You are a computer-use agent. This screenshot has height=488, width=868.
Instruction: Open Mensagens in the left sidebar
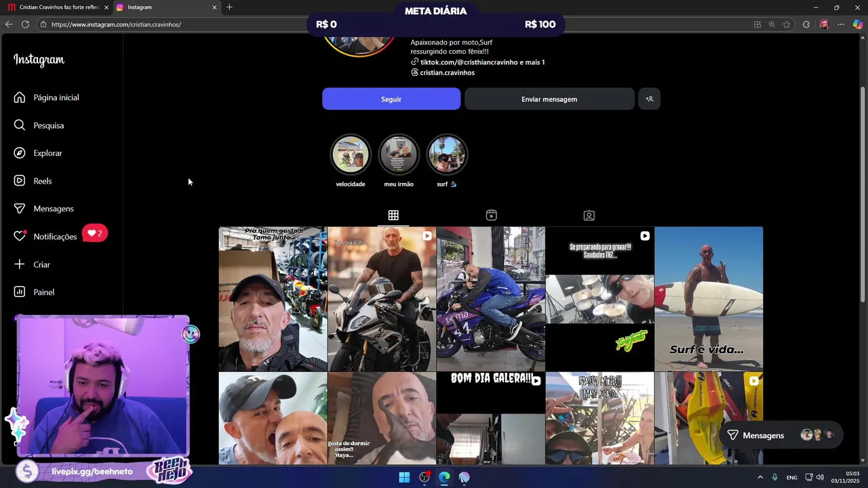coord(53,209)
